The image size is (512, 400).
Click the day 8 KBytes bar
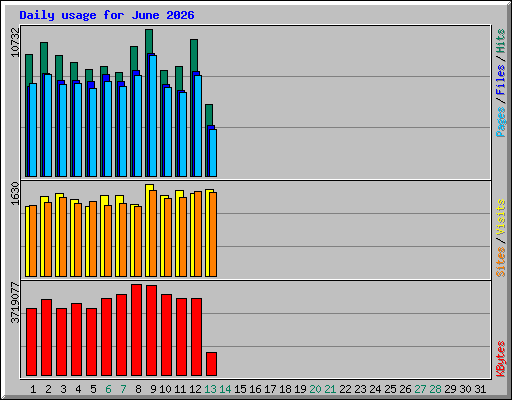click(x=136, y=330)
